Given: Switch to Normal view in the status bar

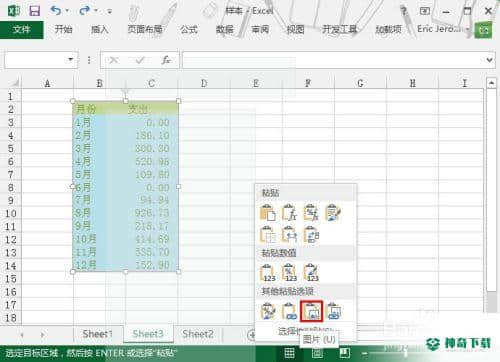Looking at the screenshot, I should [289, 353].
